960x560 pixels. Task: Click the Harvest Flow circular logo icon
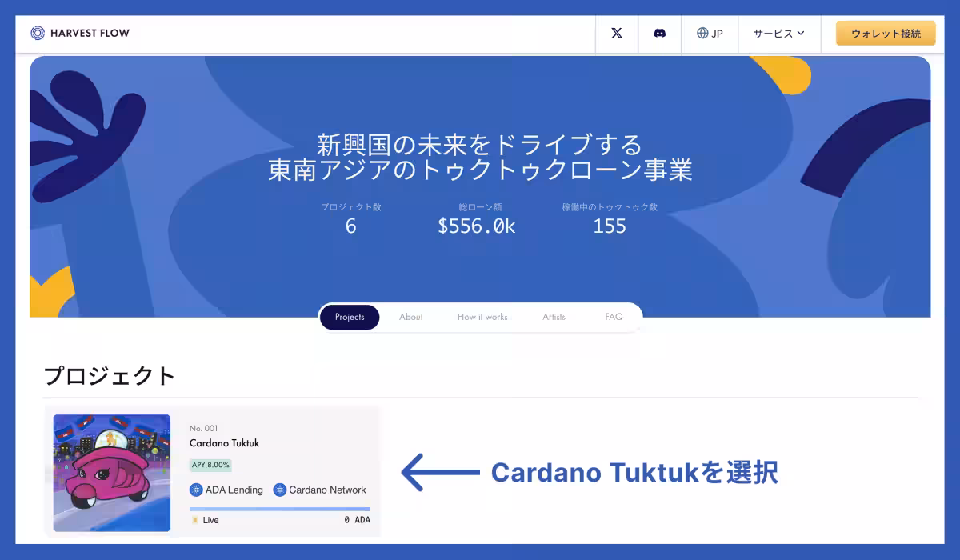click(38, 33)
